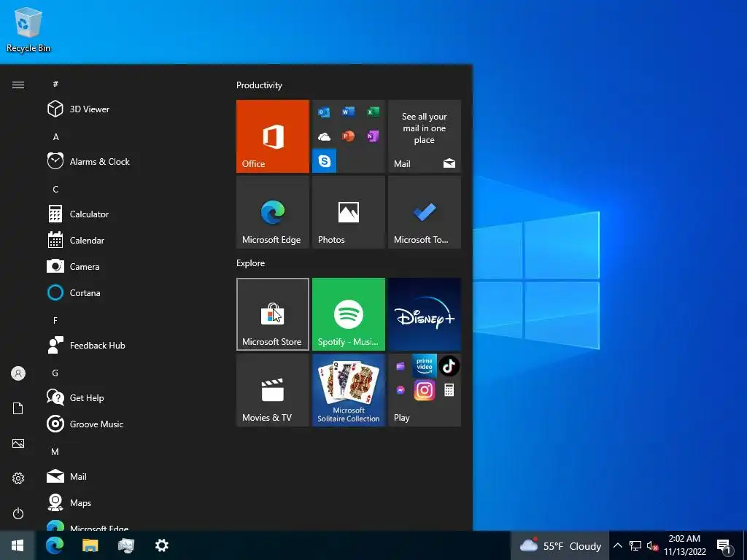Screen dimensions: 747x560
Task: Open Settings from Start sidebar
Action: pos(18,478)
